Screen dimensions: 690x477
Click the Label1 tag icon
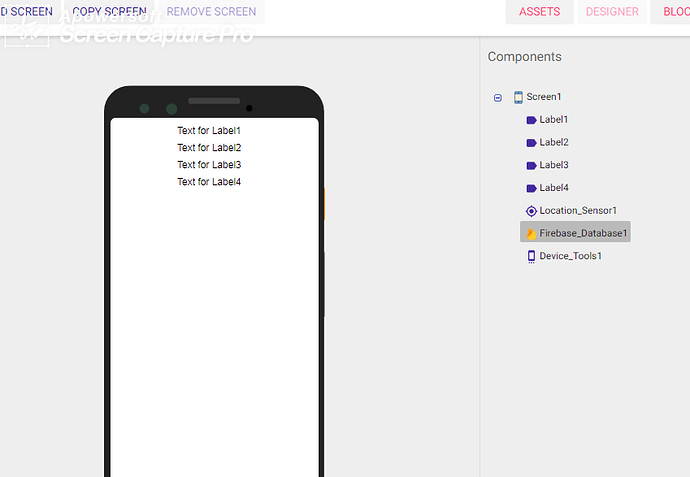(x=531, y=120)
